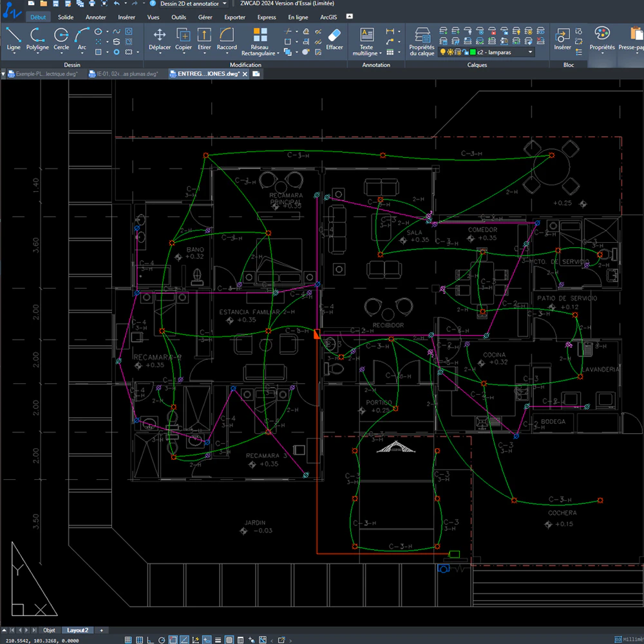Screen dimensions: 644x644
Task: Pick the Déplacer tool
Action: point(159,39)
